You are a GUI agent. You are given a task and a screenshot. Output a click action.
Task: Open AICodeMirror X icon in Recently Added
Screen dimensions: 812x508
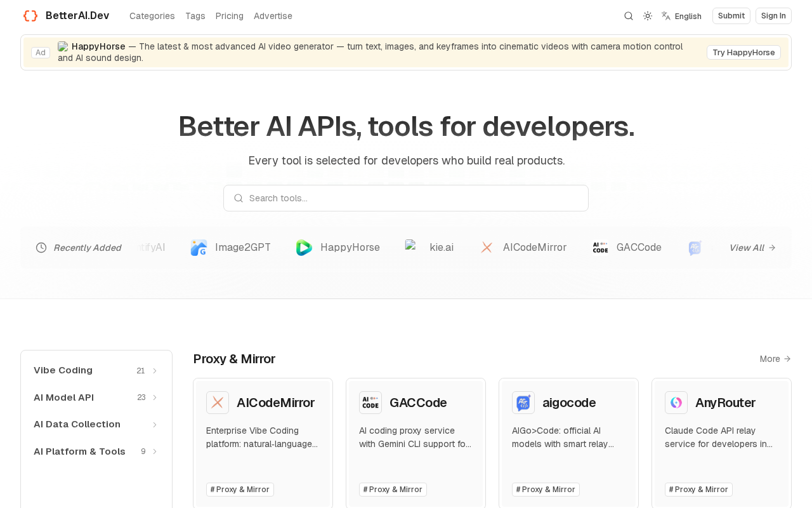pyautogui.click(x=487, y=248)
